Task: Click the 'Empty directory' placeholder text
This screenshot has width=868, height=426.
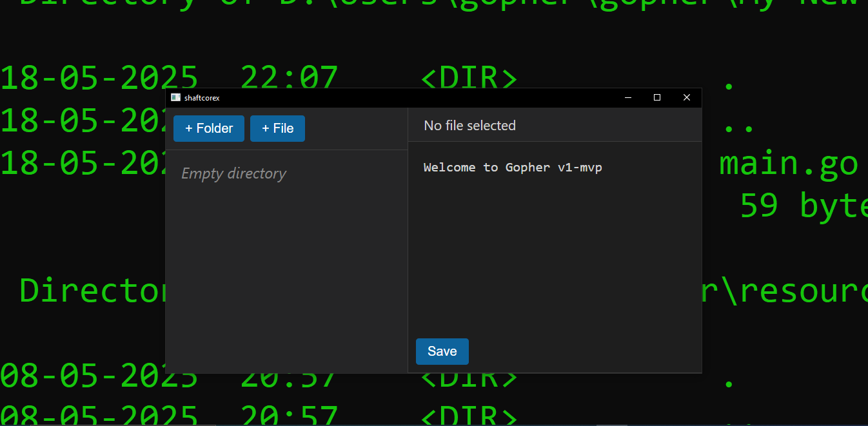Action: click(x=233, y=173)
